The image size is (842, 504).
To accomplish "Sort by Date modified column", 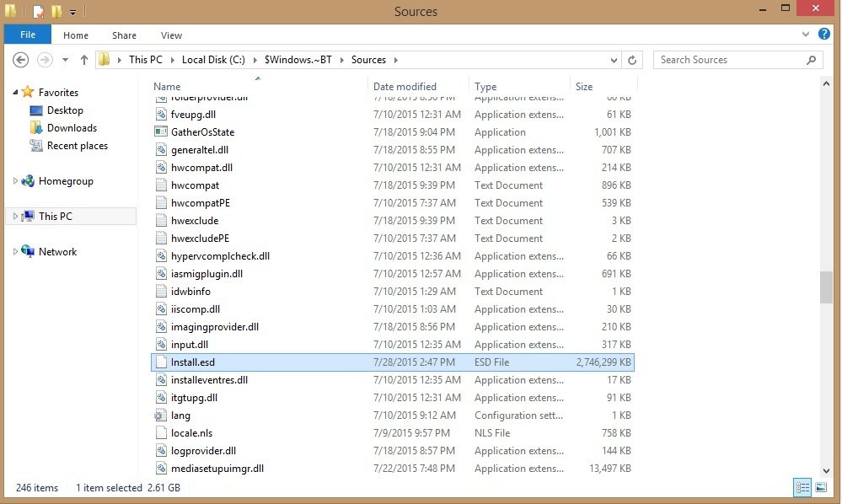I will point(405,86).
